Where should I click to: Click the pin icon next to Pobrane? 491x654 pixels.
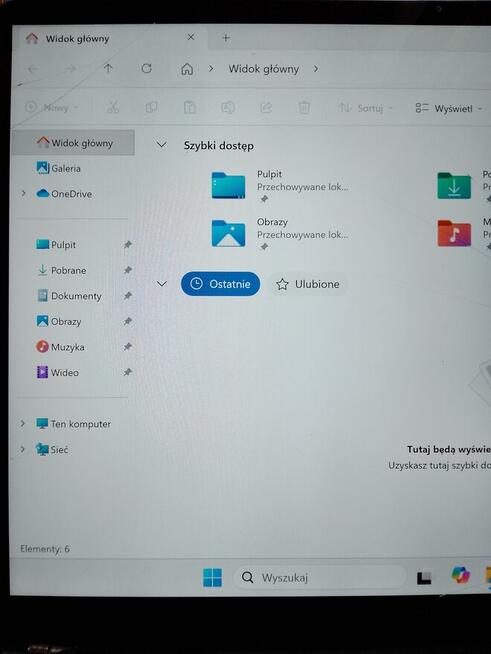(x=128, y=270)
